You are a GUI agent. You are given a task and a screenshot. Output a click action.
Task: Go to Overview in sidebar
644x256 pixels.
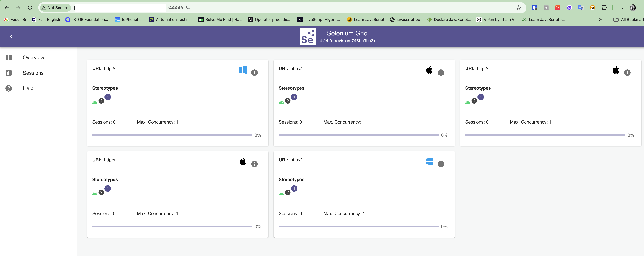pyautogui.click(x=33, y=57)
